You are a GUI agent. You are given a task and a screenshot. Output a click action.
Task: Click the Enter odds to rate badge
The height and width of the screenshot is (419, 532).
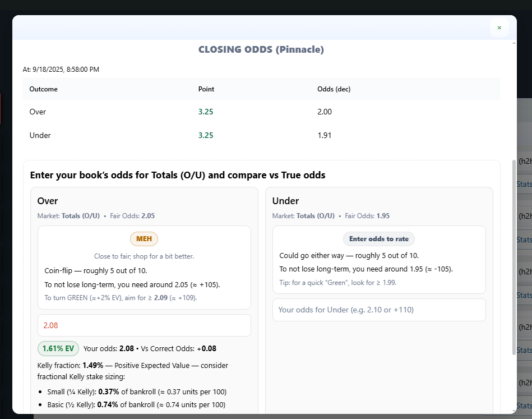point(379,239)
